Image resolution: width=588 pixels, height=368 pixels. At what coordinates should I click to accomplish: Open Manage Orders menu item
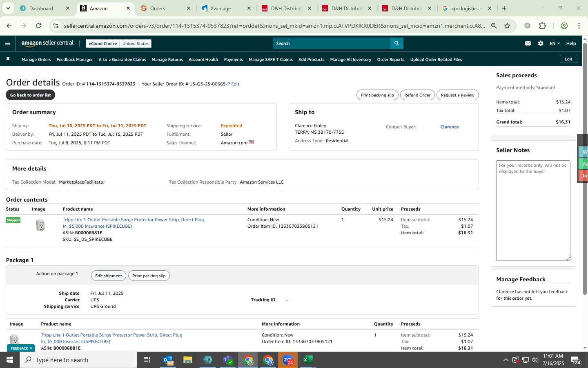[x=36, y=60]
